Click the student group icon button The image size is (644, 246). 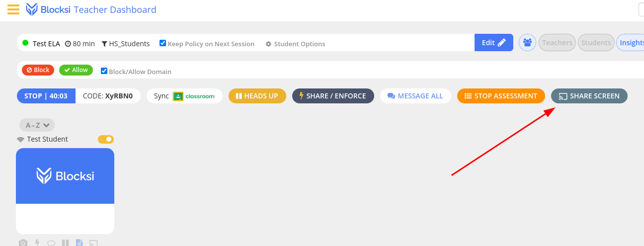click(528, 43)
